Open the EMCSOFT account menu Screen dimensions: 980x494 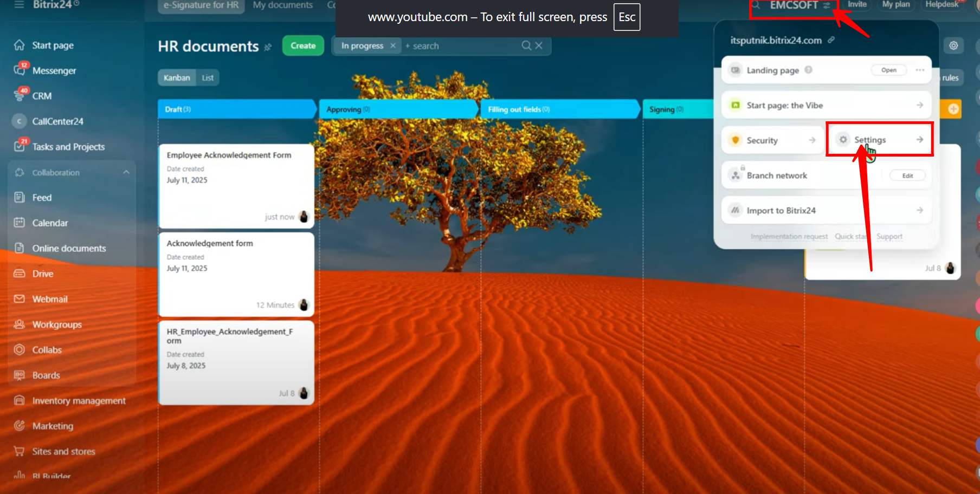click(800, 5)
